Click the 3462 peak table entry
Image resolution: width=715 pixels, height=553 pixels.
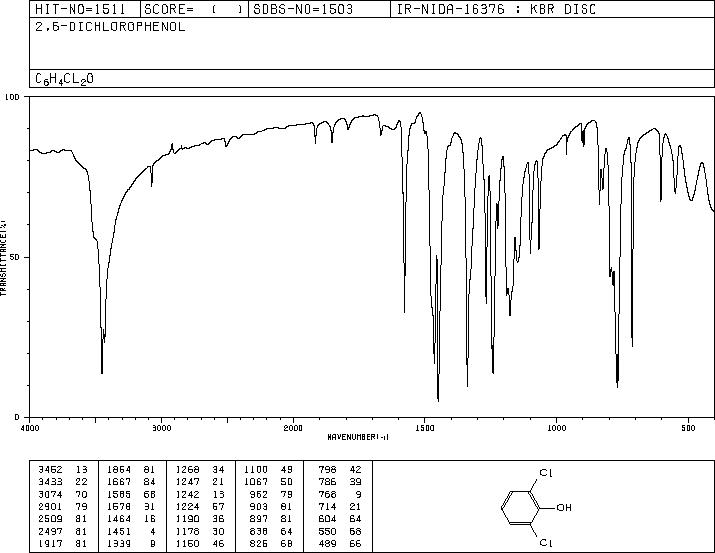(x=63, y=469)
